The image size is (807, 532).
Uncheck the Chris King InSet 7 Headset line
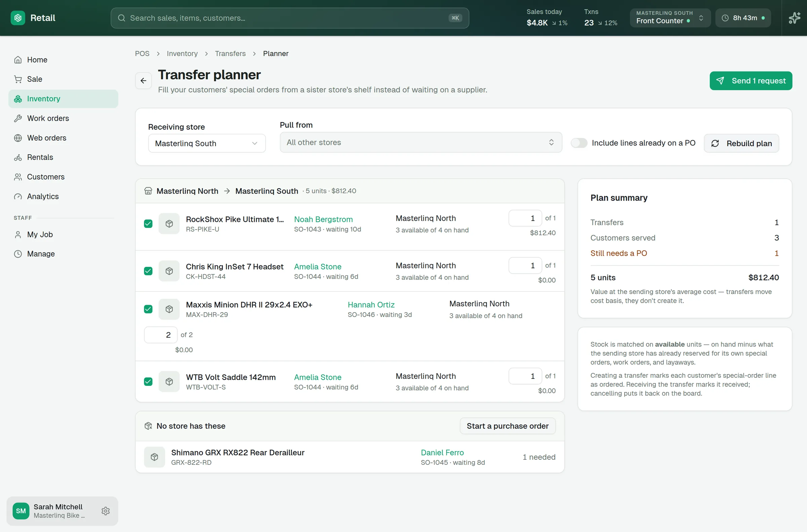(x=148, y=271)
